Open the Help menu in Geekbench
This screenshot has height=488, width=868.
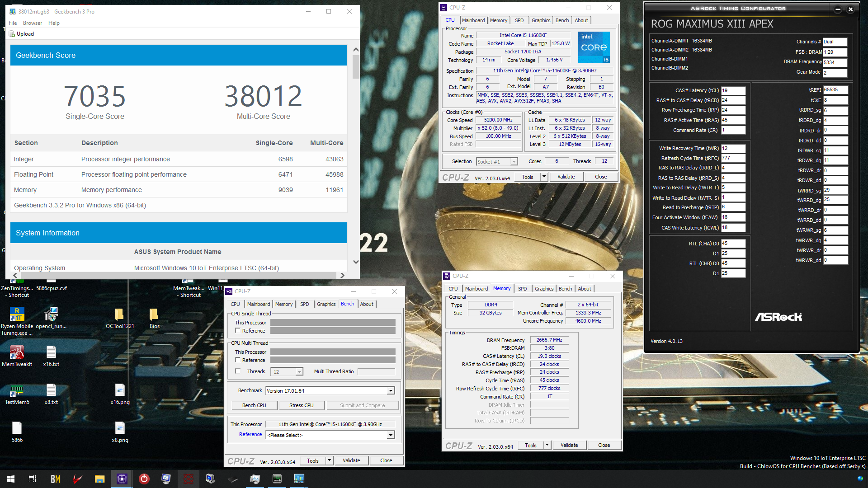click(x=54, y=23)
